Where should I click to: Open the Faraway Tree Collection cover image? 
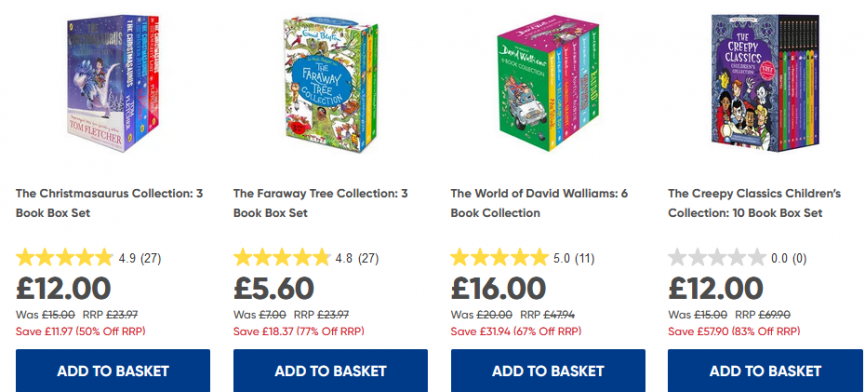click(x=330, y=84)
